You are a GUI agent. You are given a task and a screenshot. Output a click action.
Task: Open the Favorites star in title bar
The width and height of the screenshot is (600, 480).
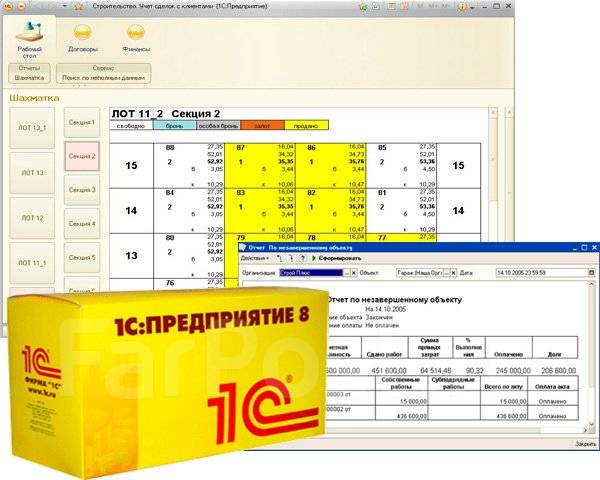[78, 7]
